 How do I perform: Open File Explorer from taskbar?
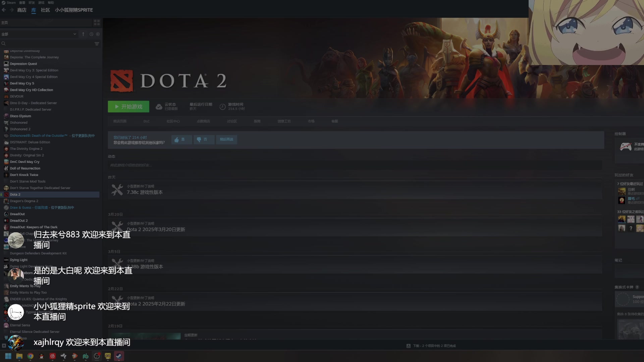pos(19,356)
